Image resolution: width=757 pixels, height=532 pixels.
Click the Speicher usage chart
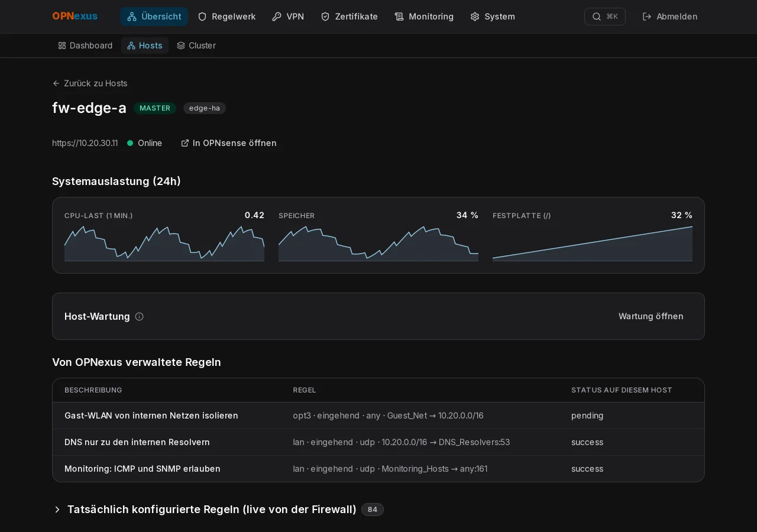click(378, 244)
